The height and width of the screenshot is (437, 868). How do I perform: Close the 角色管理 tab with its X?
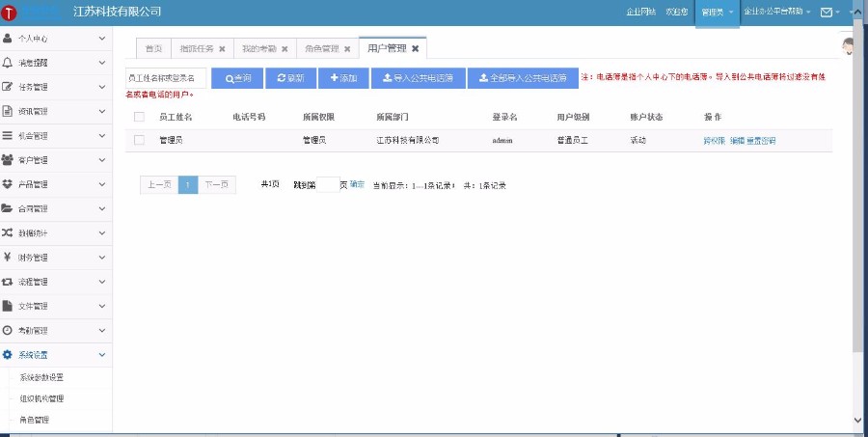click(347, 49)
